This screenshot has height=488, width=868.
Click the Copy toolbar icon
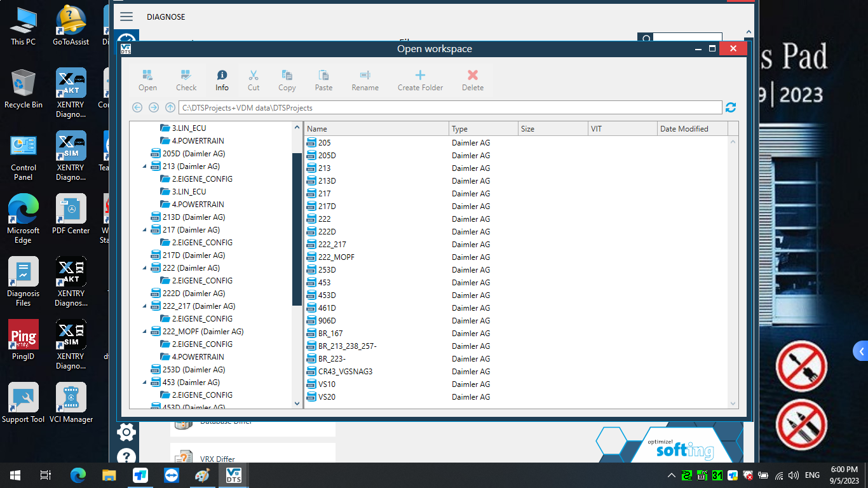pyautogui.click(x=287, y=79)
